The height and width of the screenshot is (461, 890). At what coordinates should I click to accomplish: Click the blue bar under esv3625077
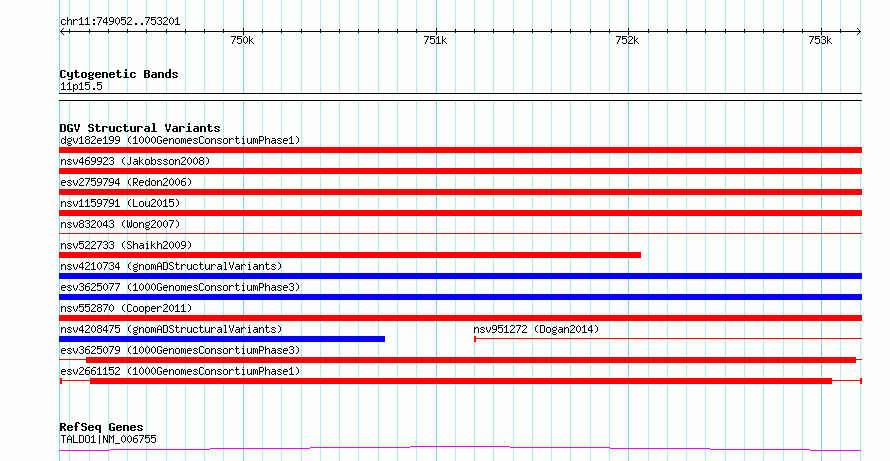(x=460, y=297)
